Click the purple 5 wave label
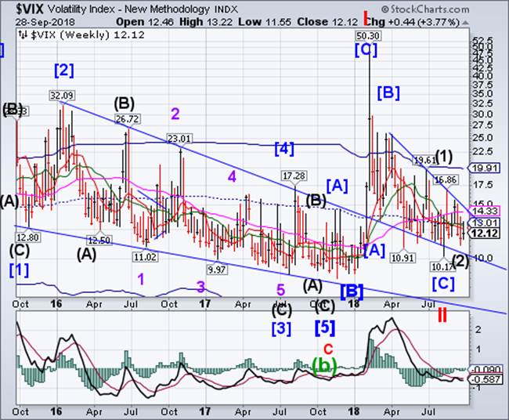Screen dimensions: 509x420 pyautogui.click(x=280, y=290)
